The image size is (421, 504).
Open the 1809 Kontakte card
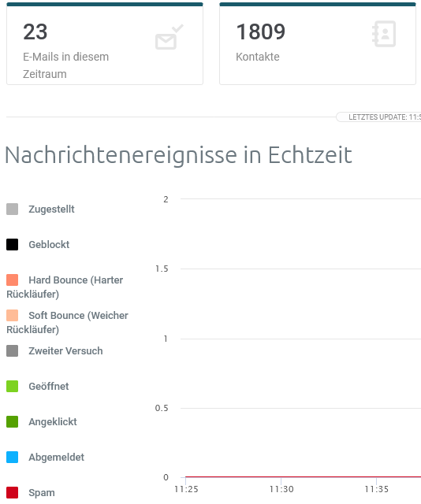click(318, 44)
